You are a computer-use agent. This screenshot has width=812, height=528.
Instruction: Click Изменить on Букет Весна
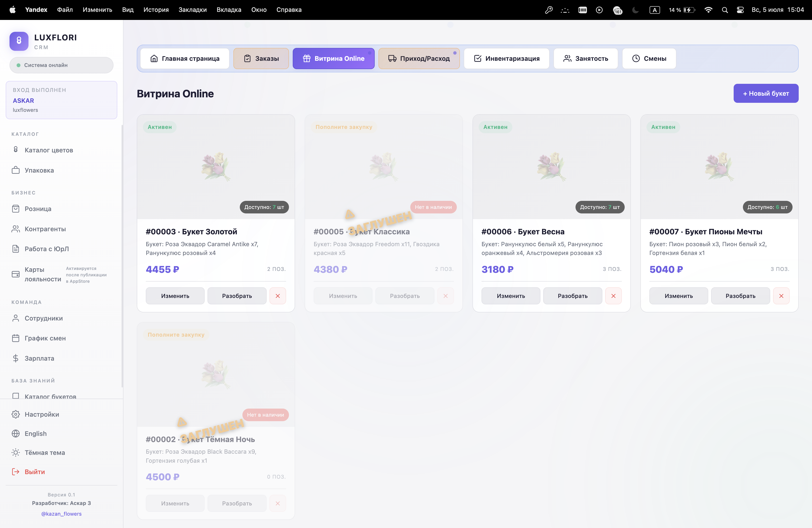(511, 296)
